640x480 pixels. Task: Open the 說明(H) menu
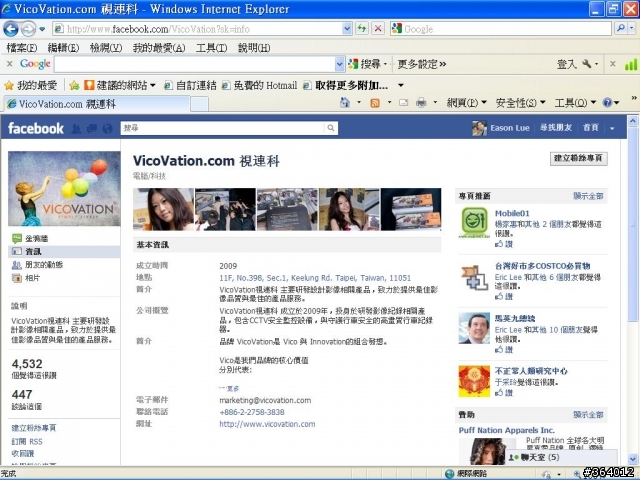tap(254, 48)
